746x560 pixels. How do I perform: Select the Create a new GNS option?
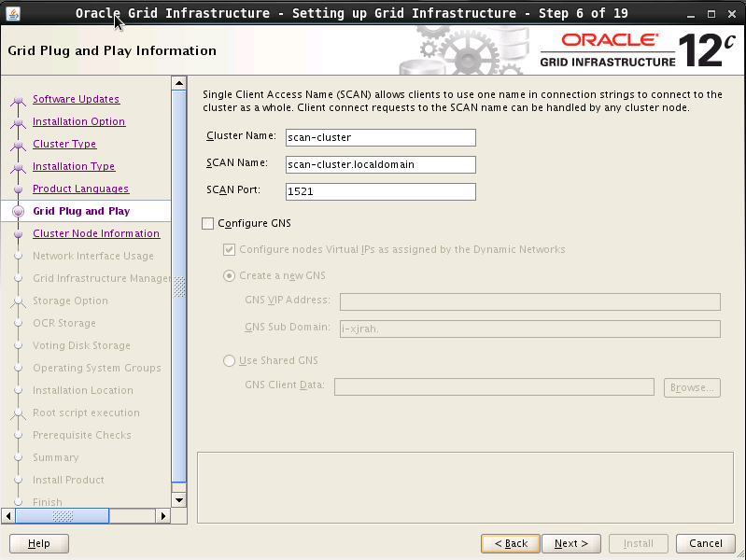230,276
